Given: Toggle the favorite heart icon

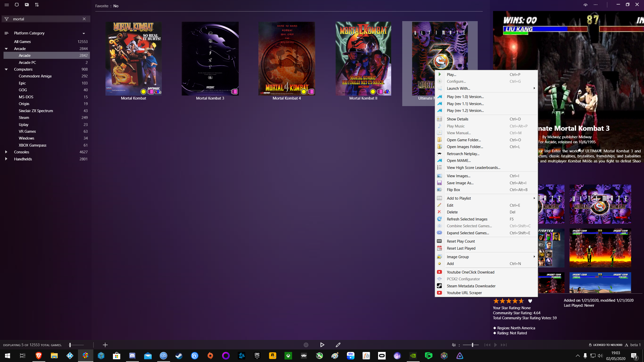Looking at the screenshot, I should click(530, 301).
